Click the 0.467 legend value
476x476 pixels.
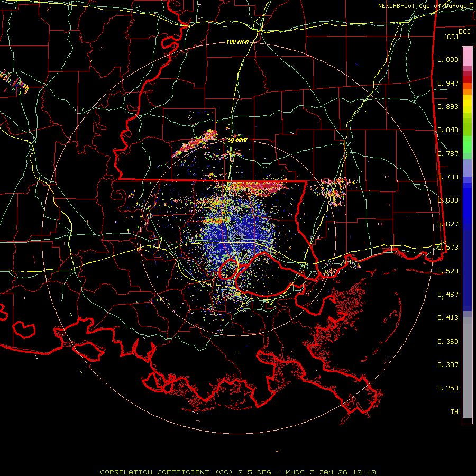(448, 295)
